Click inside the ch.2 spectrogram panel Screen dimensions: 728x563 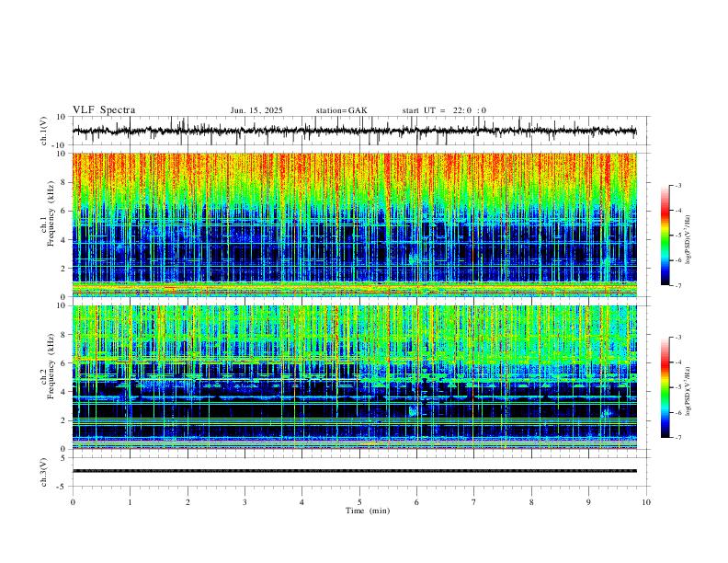[354, 377]
